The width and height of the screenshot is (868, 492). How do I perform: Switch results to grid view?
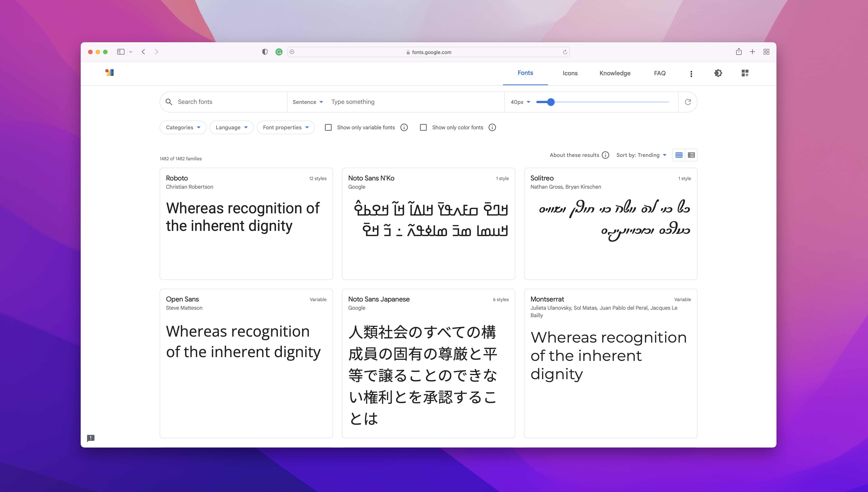pos(678,155)
